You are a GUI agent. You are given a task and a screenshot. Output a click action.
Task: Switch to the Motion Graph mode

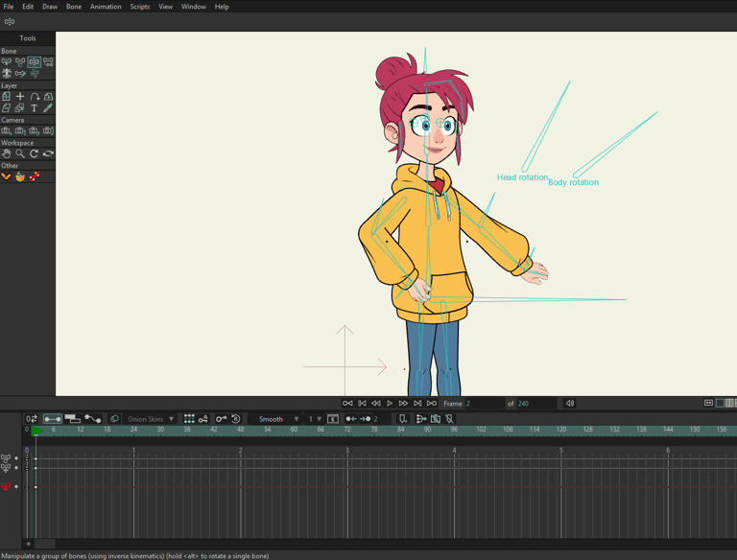coord(93,419)
